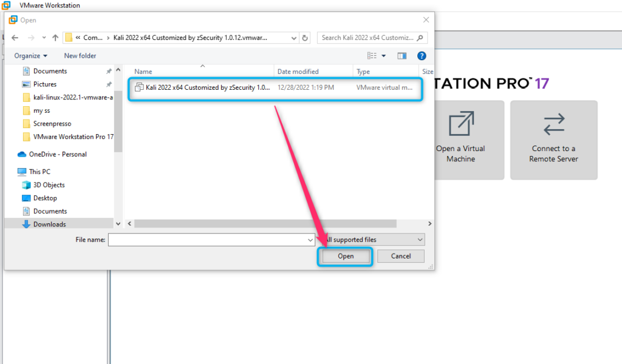622x364 pixels.
Task: Select 3D Objects under This PC
Action: click(49, 185)
